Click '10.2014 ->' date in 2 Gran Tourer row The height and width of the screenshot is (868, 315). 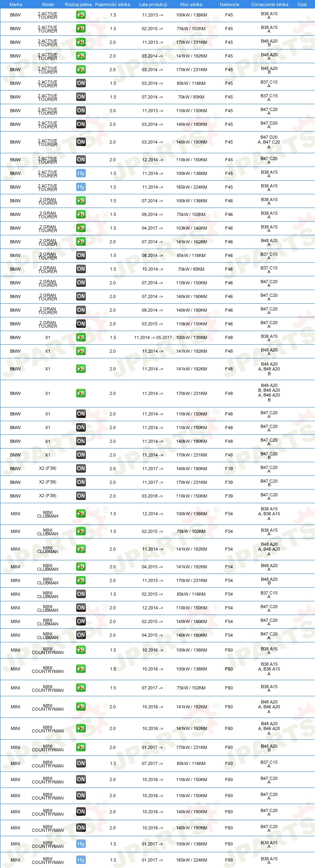coord(152,269)
